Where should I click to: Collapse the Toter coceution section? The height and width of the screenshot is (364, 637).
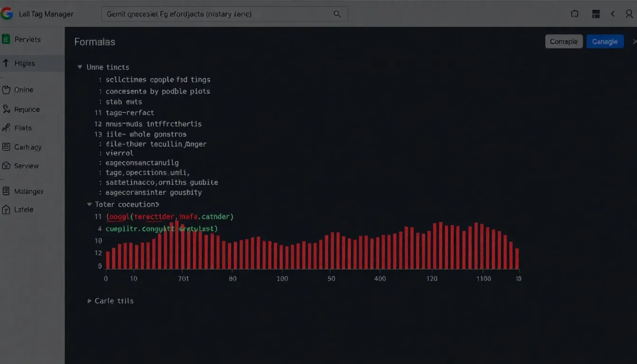[89, 204]
